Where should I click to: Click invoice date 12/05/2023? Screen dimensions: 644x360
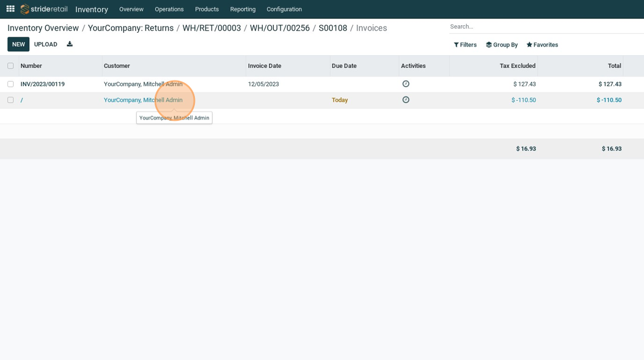[x=263, y=84]
